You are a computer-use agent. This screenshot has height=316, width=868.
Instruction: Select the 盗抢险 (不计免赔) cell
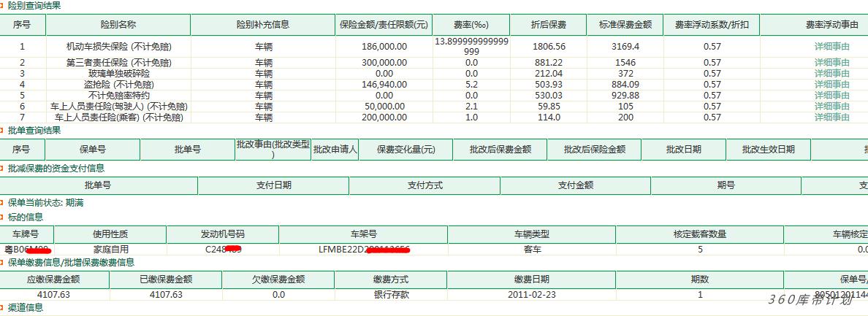click(118, 85)
